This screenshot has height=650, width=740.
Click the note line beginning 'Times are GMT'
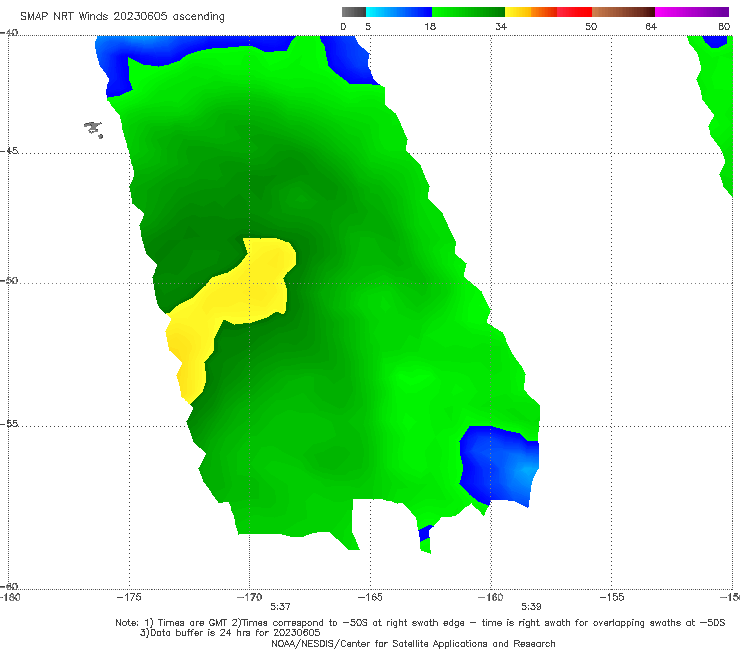(420, 623)
